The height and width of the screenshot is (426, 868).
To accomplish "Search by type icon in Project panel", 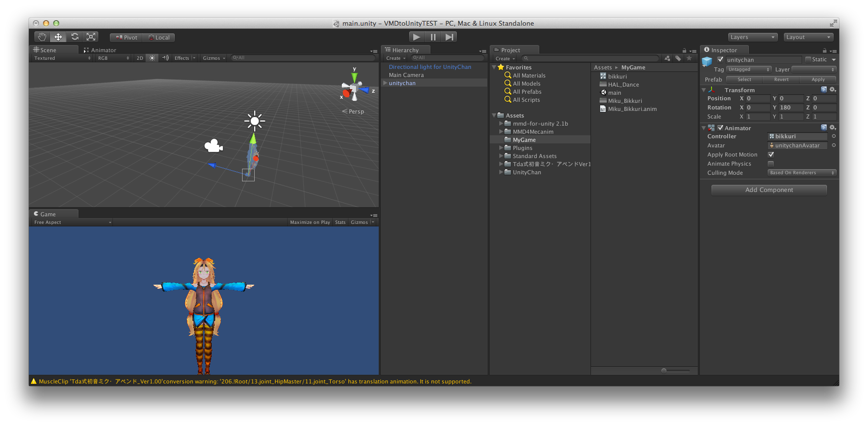I will (667, 58).
